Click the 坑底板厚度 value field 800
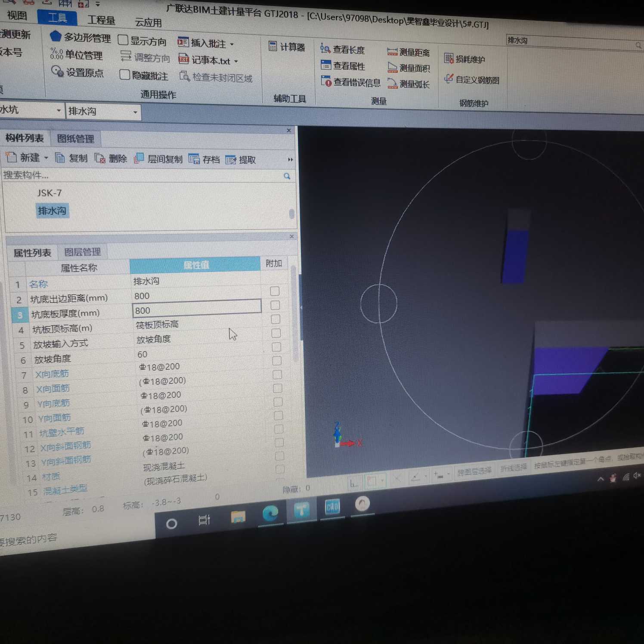The height and width of the screenshot is (644, 644). tap(197, 310)
